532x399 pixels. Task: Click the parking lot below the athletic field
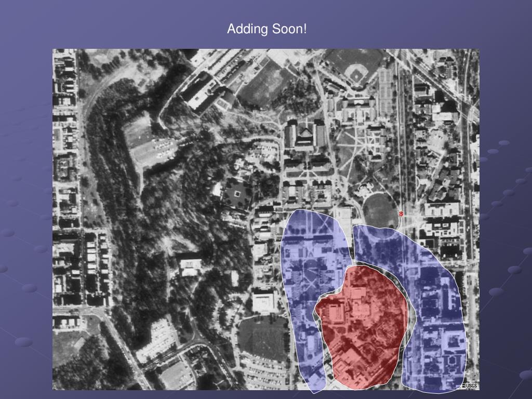[x=263, y=373]
